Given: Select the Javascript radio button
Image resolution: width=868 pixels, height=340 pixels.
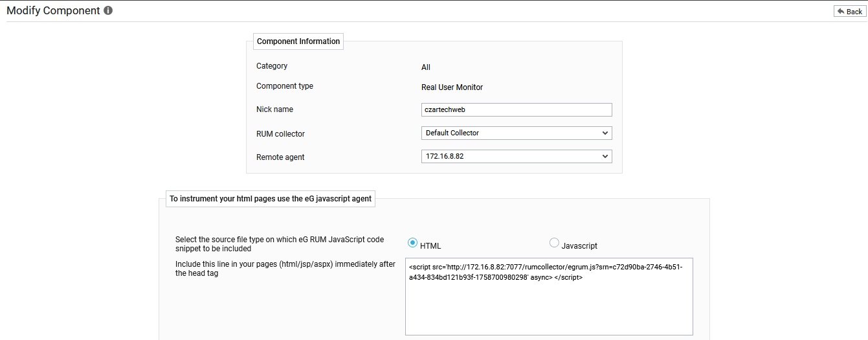Looking at the screenshot, I should click(553, 243).
